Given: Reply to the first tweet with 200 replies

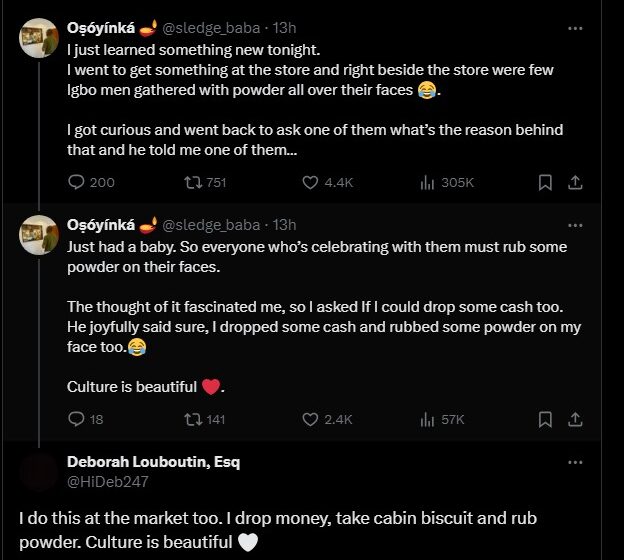Looking at the screenshot, I should (78, 182).
